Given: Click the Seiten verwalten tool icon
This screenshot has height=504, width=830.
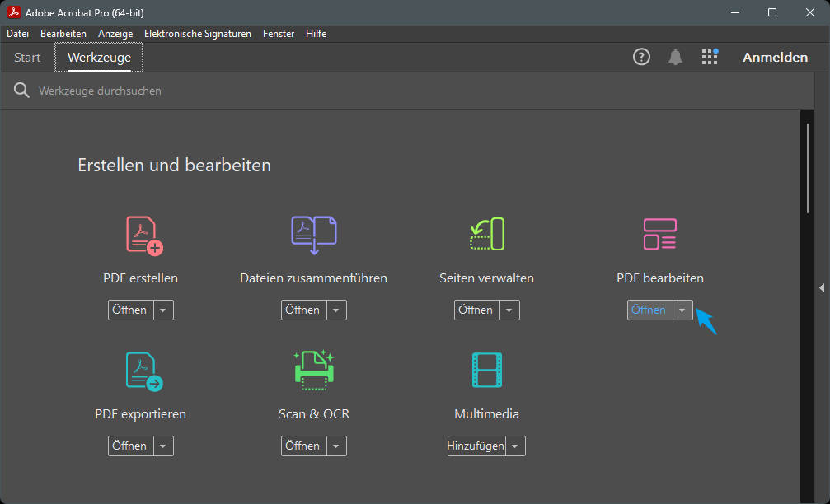Looking at the screenshot, I should tap(486, 233).
